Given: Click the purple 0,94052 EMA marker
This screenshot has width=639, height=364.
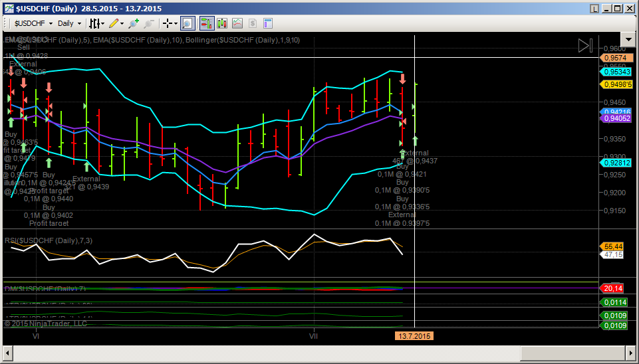Looking at the screenshot, I should (616, 118).
